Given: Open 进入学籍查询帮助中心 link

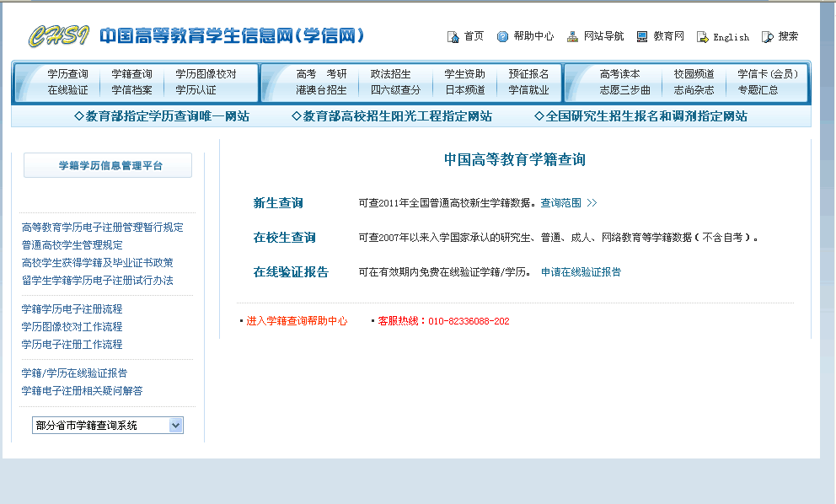Looking at the screenshot, I should pos(297,320).
